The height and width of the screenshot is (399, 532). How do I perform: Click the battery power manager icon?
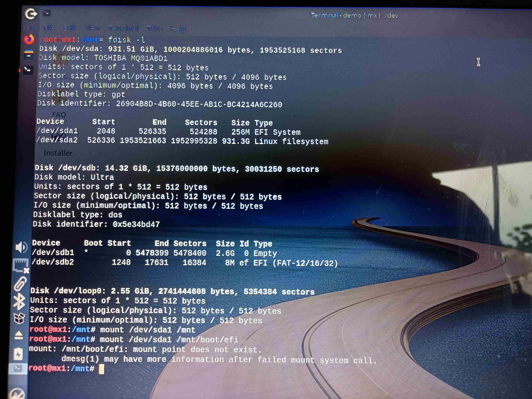[x=18, y=353]
